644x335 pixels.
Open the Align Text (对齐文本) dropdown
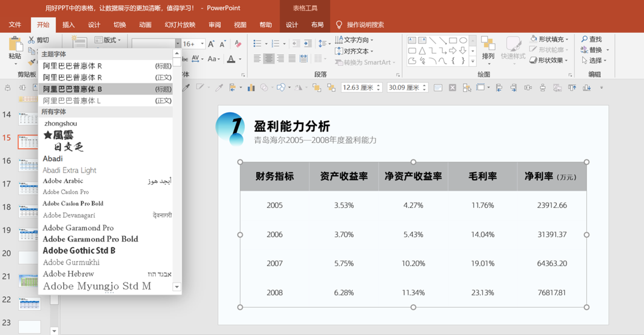355,51
